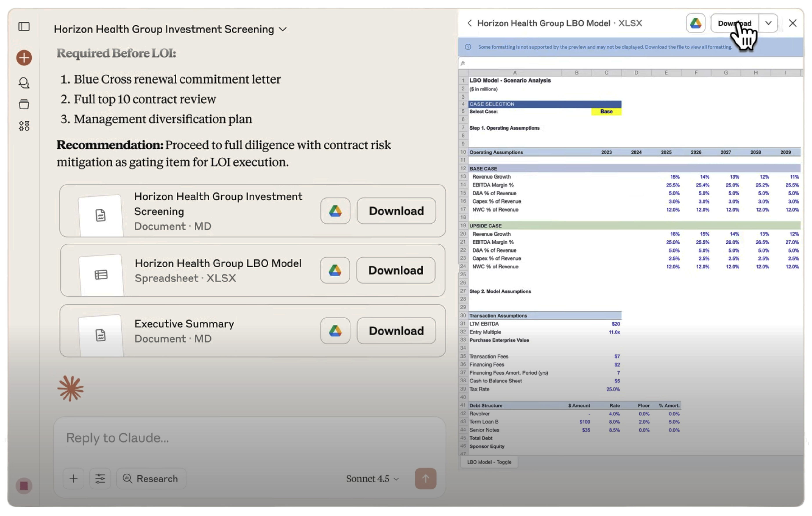Click Google Drive icon in preview header
This screenshot has width=812, height=516.
point(695,23)
